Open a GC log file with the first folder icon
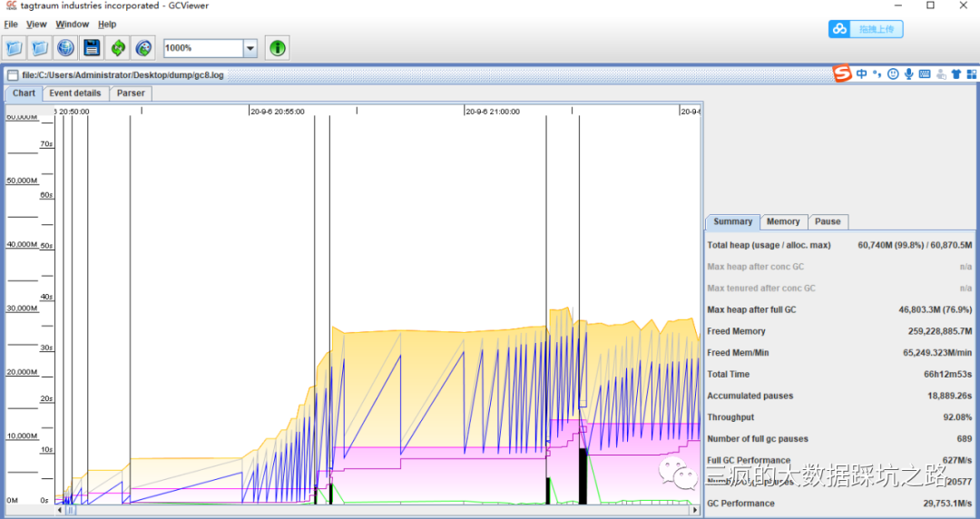This screenshot has width=980, height=519. coord(15,47)
